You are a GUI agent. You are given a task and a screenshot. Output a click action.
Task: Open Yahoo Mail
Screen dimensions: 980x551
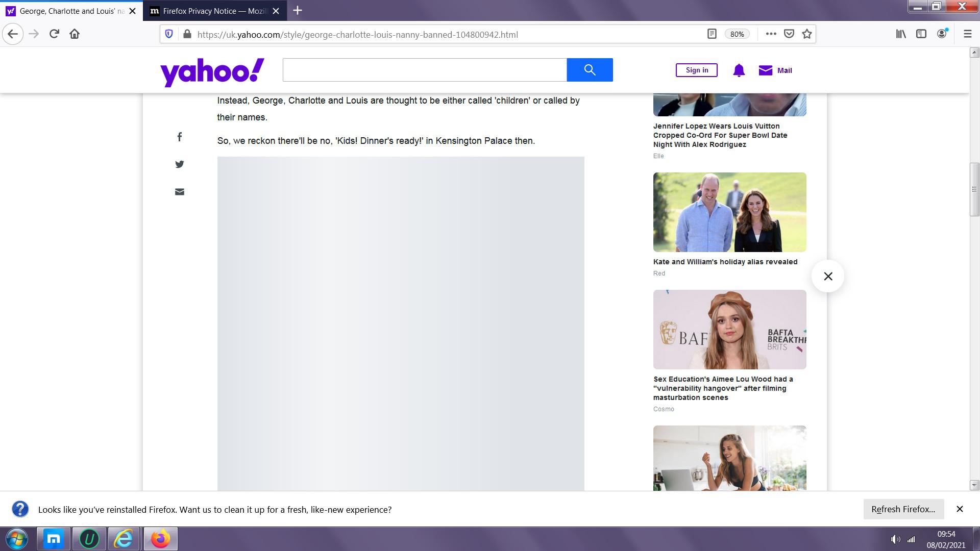(x=775, y=70)
